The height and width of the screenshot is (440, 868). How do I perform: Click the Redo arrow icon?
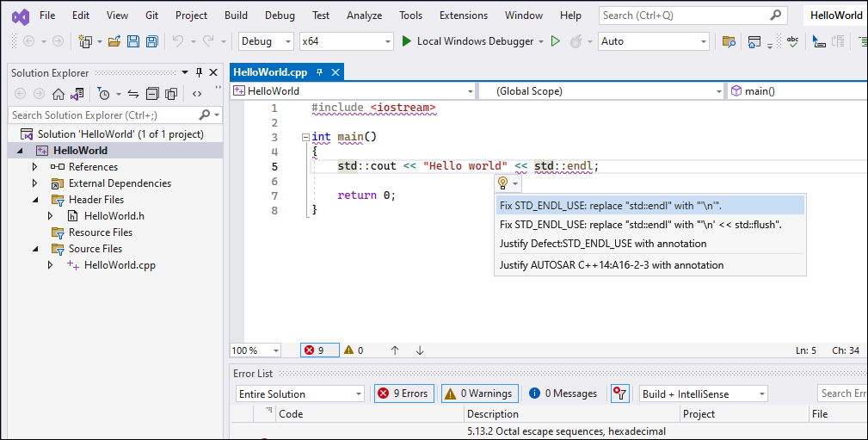(x=208, y=41)
